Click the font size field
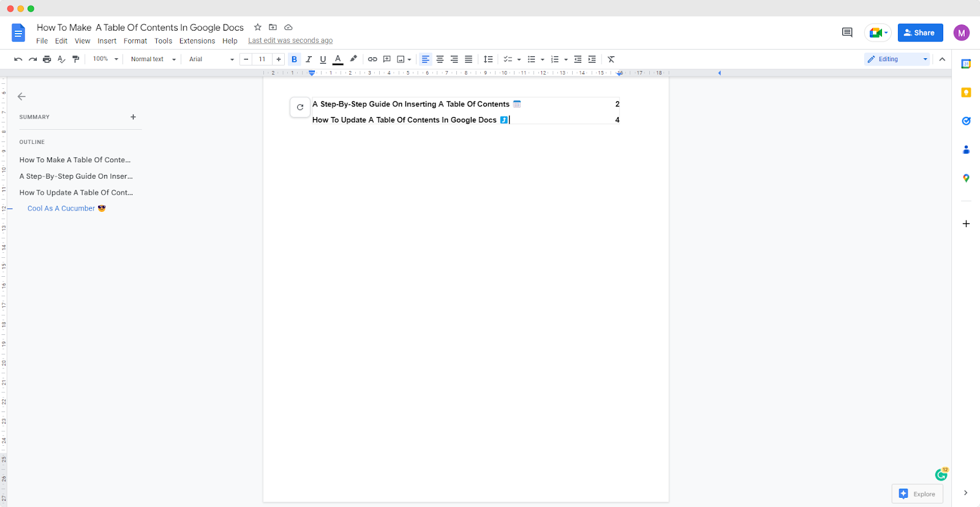This screenshot has height=507, width=980. pyautogui.click(x=262, y=59)
